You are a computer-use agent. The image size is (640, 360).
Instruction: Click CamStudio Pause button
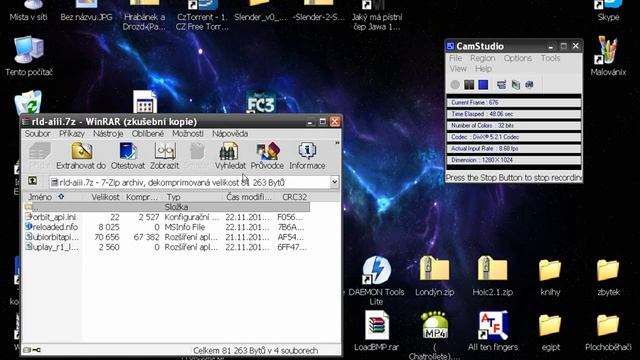point(469,84)
